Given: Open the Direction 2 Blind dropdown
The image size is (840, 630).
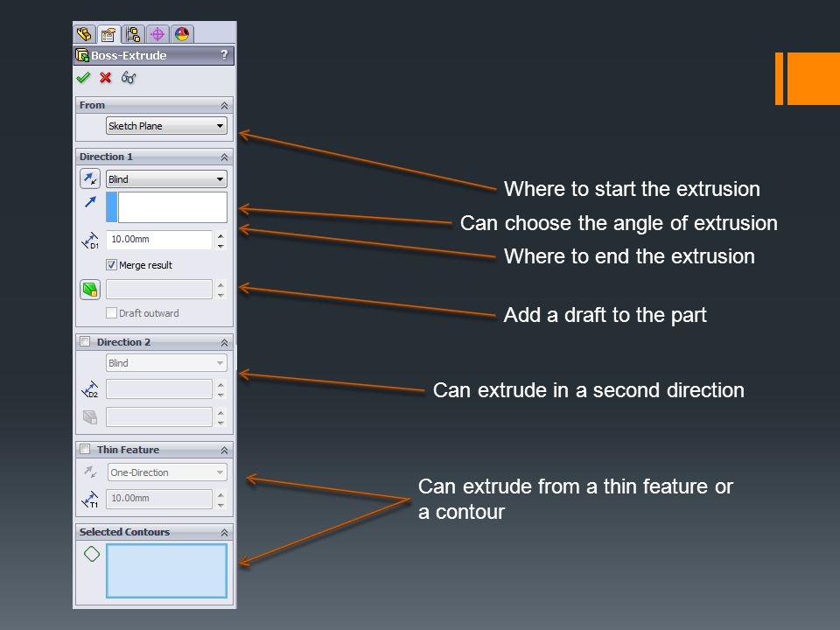Looking at the screenshot, I should 166,362.
